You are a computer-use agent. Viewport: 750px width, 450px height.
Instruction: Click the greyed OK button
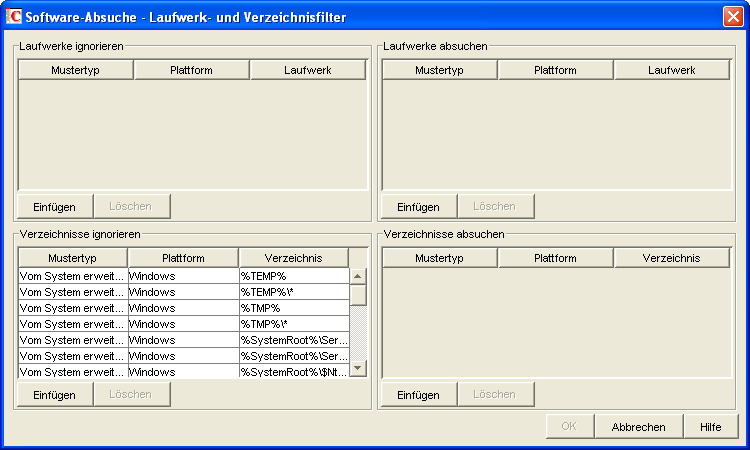(570, 426)
